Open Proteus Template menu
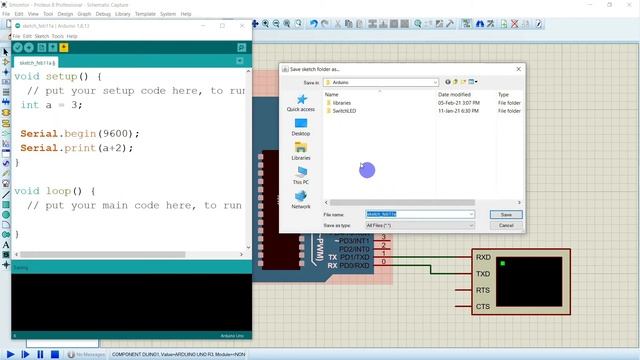Screen dimensions: 640x360 click(x=145, y=14)
